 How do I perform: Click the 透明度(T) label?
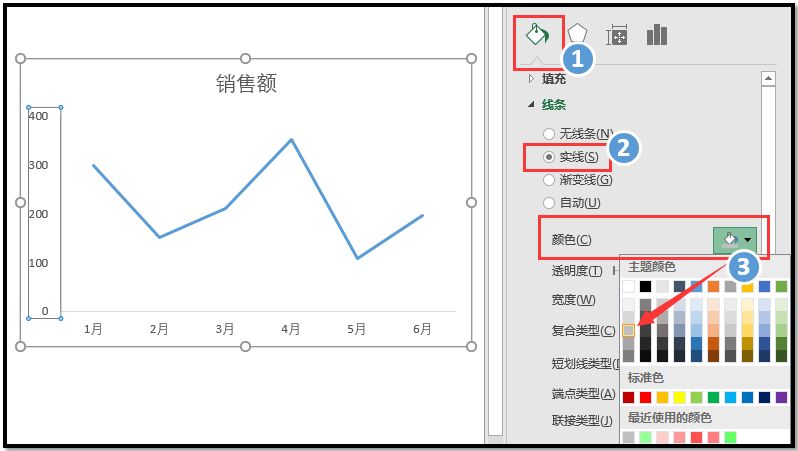(x=577, y=271)
